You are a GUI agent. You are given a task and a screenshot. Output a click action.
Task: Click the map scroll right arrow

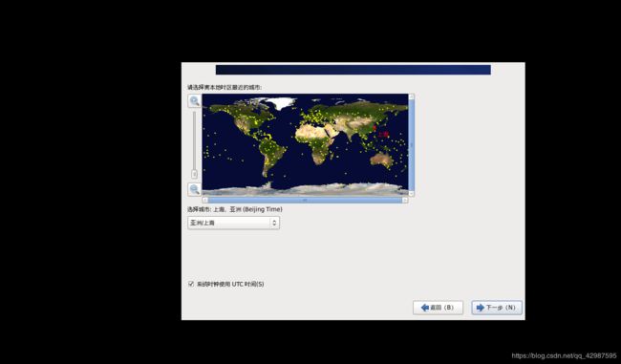(405, 201)
